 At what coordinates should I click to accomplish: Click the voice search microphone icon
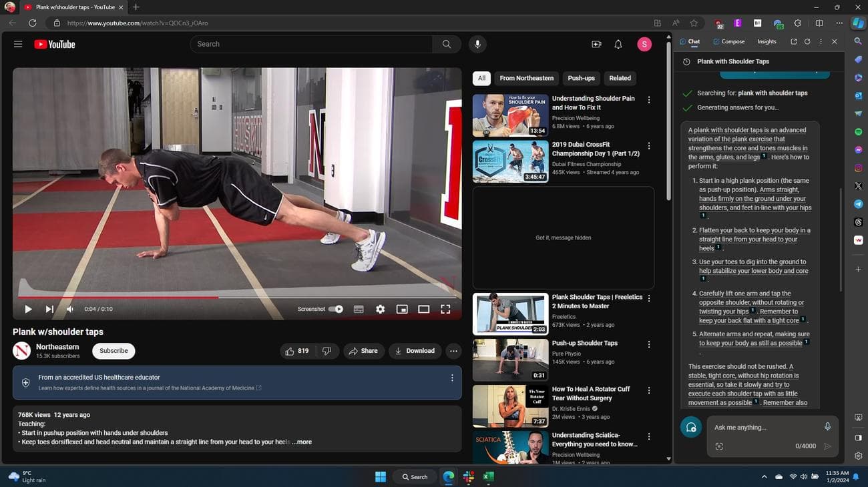pyautogui.click(x=477, y=44)
